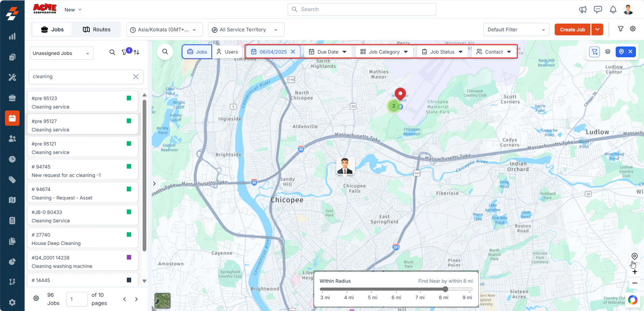Expand the Job Category dropdown
The image size is (644, 311).
(x=384, y=52)
